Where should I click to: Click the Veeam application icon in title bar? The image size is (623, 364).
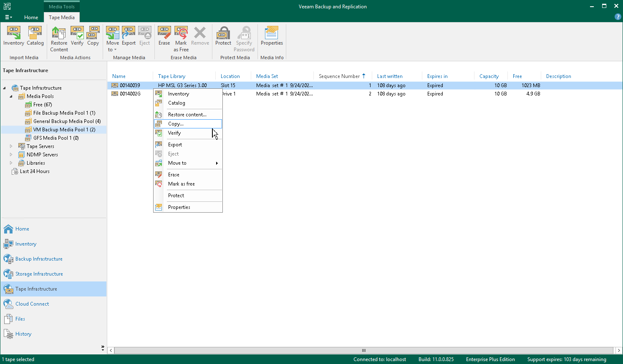(x=7, y=6)
